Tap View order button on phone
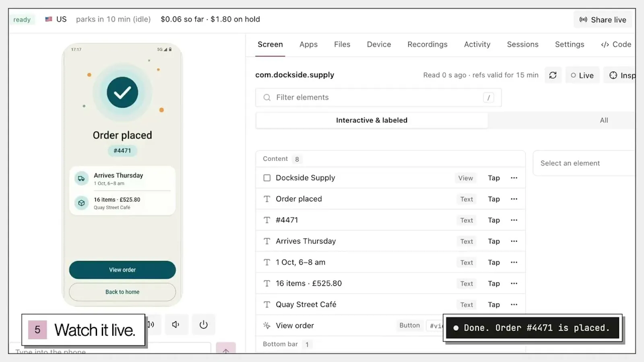 [x=122, y=270]
